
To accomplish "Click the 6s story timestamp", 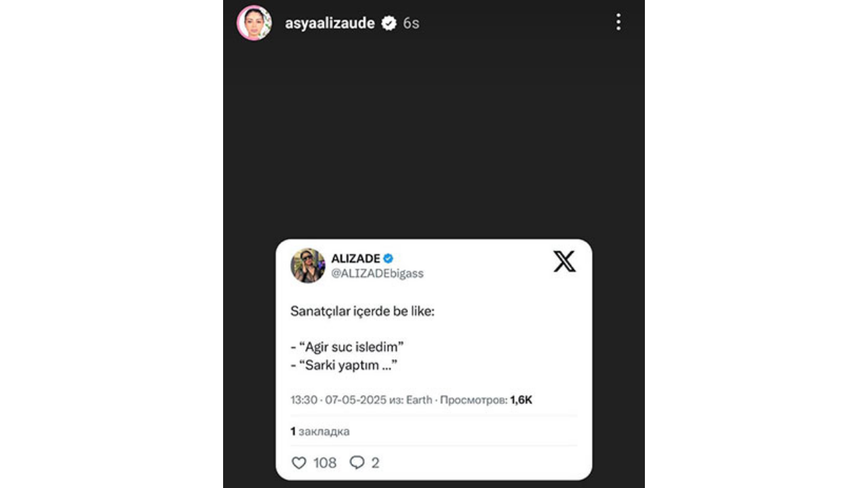I will tap(411, 23).
